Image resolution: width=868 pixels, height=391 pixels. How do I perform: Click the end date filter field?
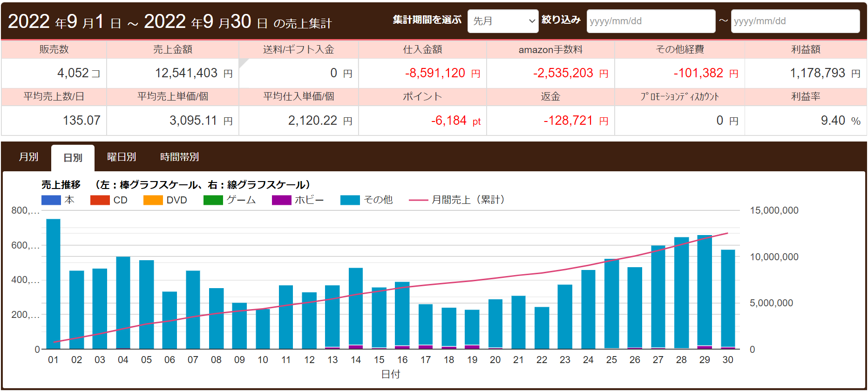coord(795,21)
